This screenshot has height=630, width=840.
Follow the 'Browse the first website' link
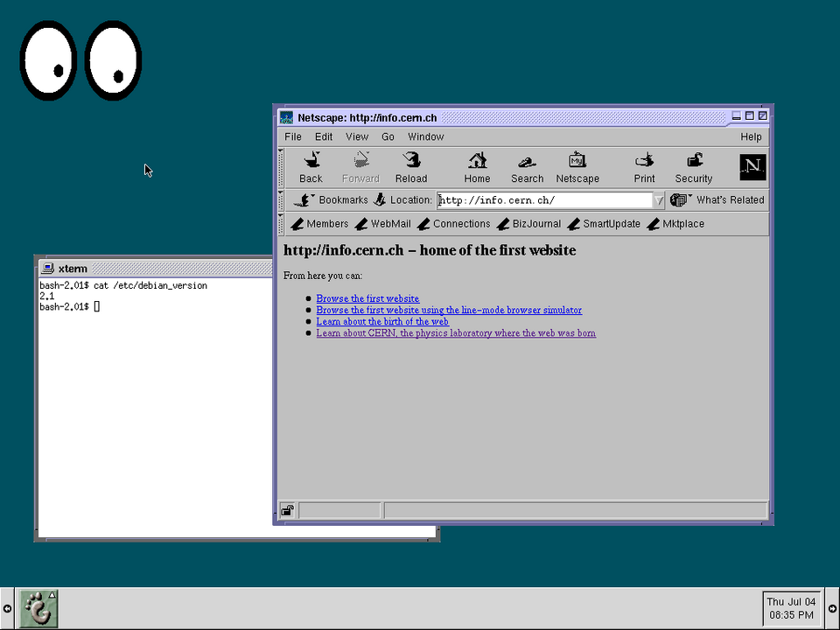(367, 298)
